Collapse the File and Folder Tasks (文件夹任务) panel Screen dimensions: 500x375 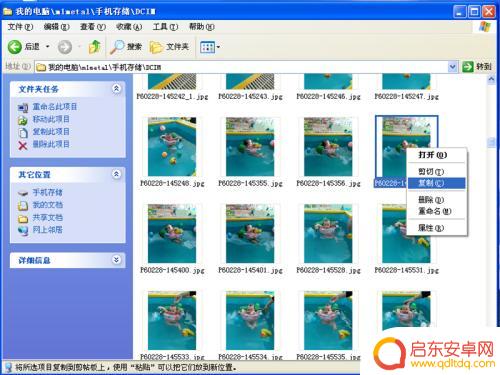[x=116, y=89]
